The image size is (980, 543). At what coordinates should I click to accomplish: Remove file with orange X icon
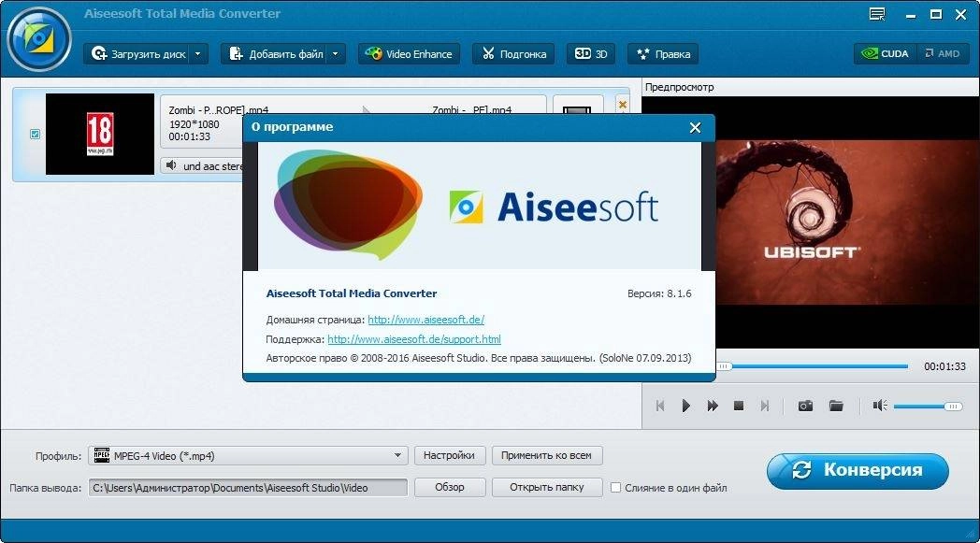[622, 105]
